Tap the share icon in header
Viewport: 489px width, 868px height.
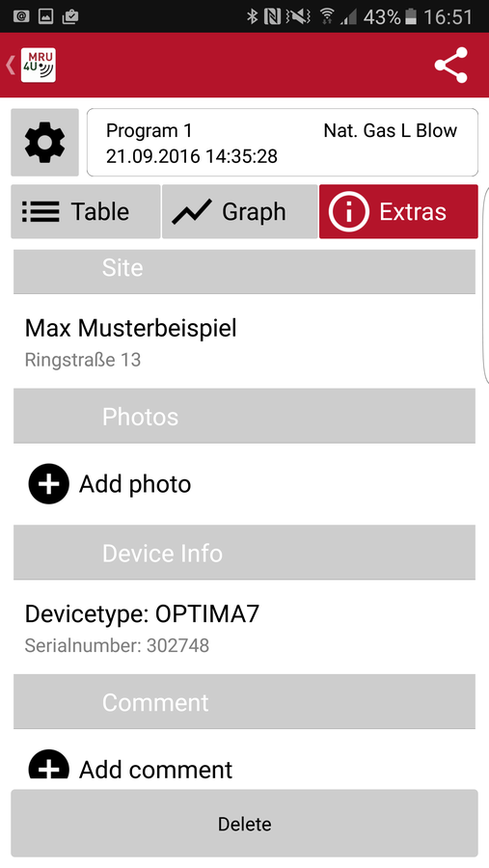(451, 66)
